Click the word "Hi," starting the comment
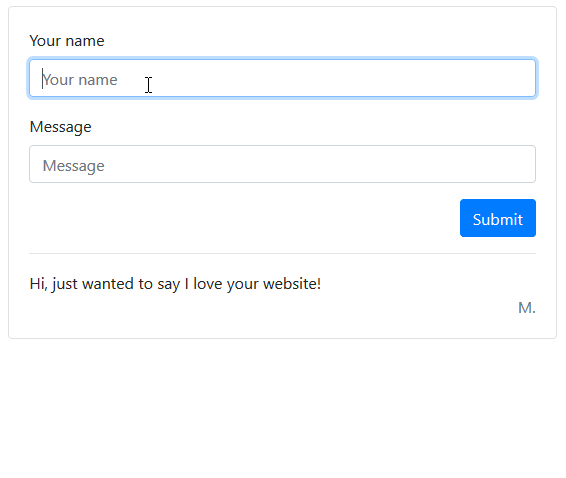This screenshot has height=478, width=566. 38,284
